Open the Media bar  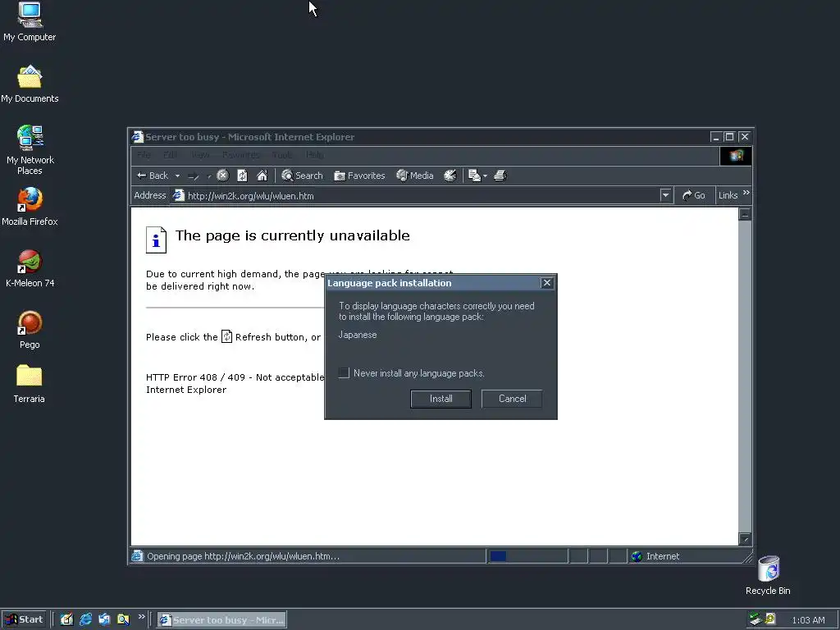414,176
